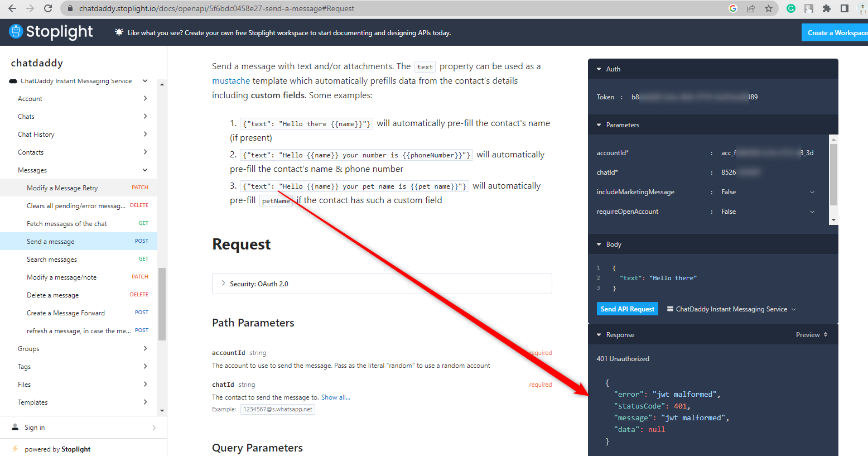Click inside the request Body editor
Screen dimensions: 868x456
click(x=713, y=278)
